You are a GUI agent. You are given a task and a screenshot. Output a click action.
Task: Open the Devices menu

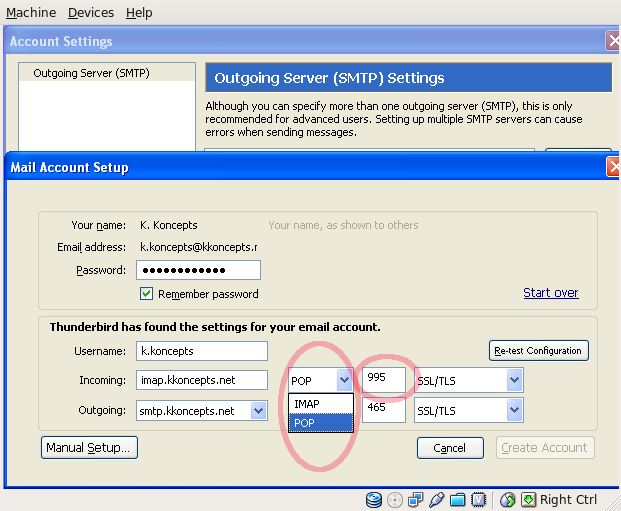[x=91, y=13]
